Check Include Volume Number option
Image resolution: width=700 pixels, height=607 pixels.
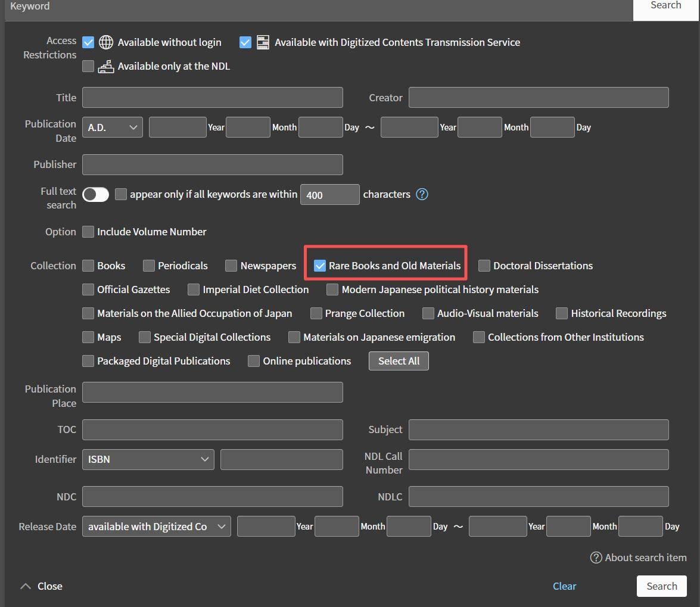pyautogui.click(x=88, y=232)
